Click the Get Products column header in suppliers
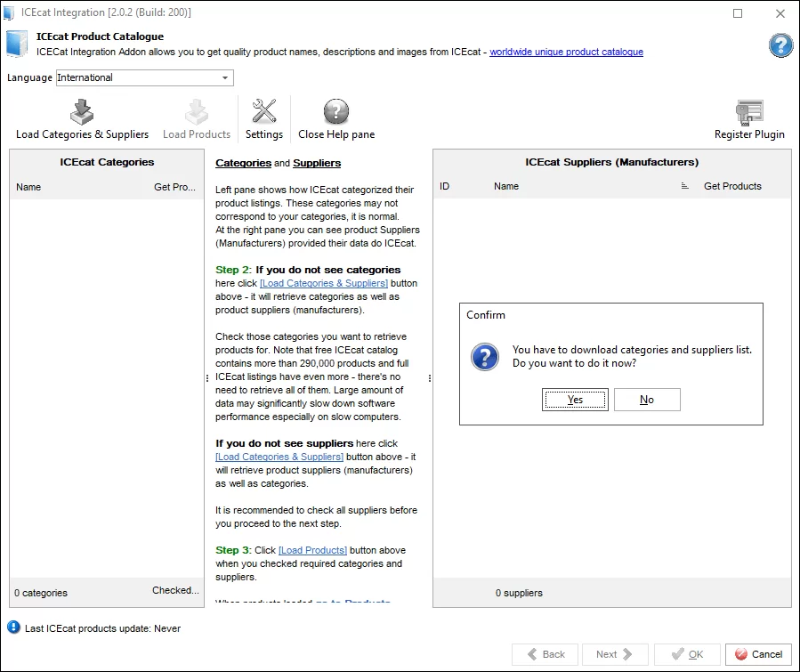Image resolution: width=800 pixels, height=672 pixels. click(x=732, y=186)
